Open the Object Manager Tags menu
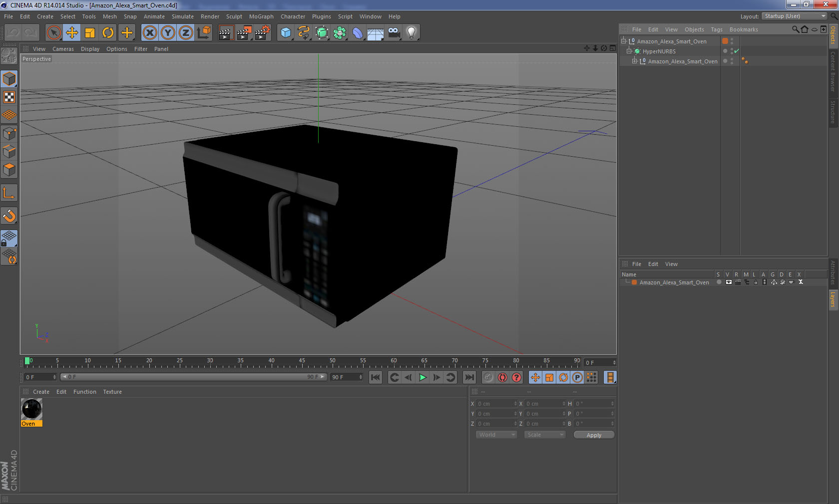 pos(717,29)
